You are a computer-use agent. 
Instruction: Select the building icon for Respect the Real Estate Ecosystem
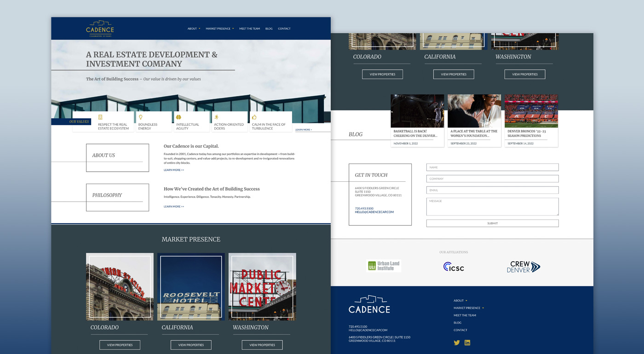tap(100, 117)
